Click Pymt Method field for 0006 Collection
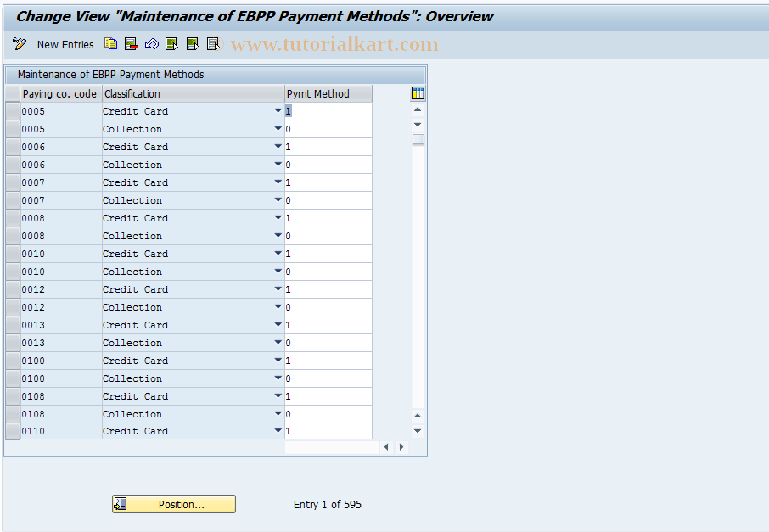 [x=328, y=165]
